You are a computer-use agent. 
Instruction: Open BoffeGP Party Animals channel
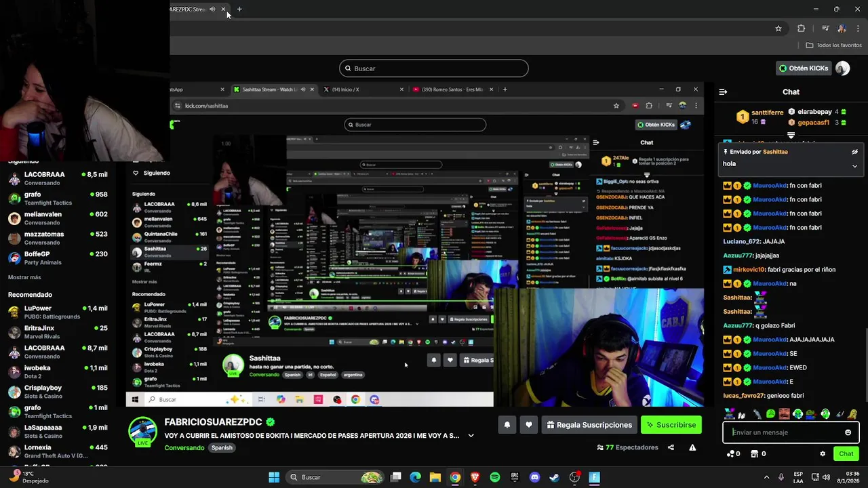58,258
